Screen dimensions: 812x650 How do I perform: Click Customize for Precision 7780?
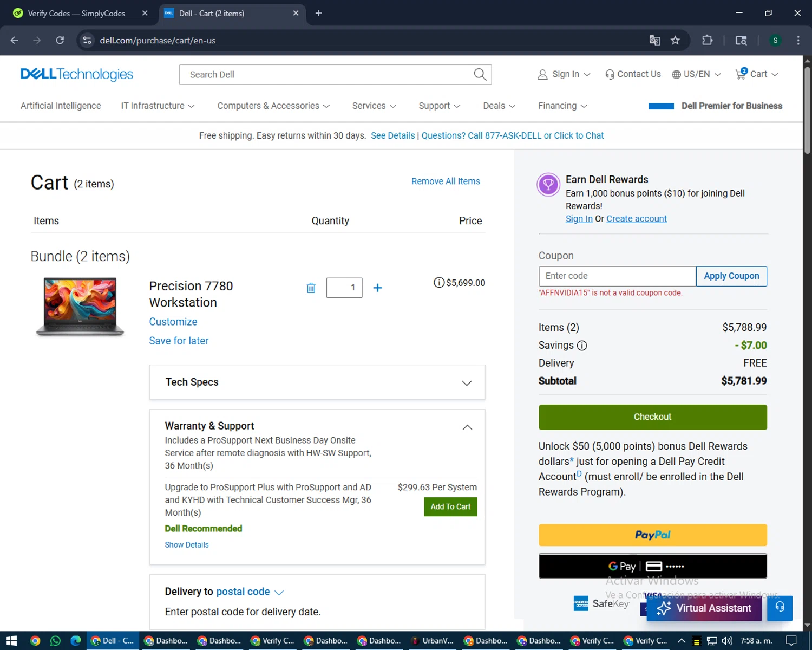(173, 322)
